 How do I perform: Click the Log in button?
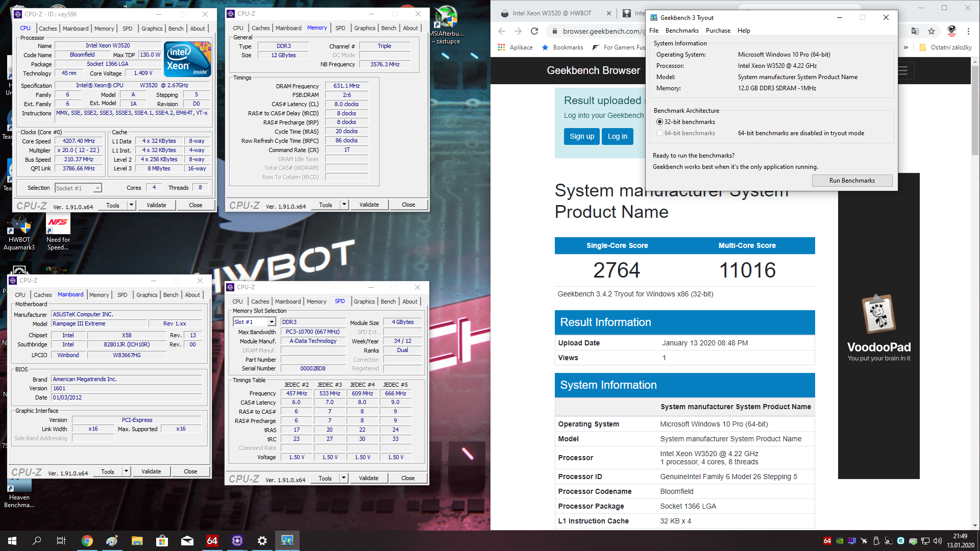pyautogui.click(x=618, y=136)
